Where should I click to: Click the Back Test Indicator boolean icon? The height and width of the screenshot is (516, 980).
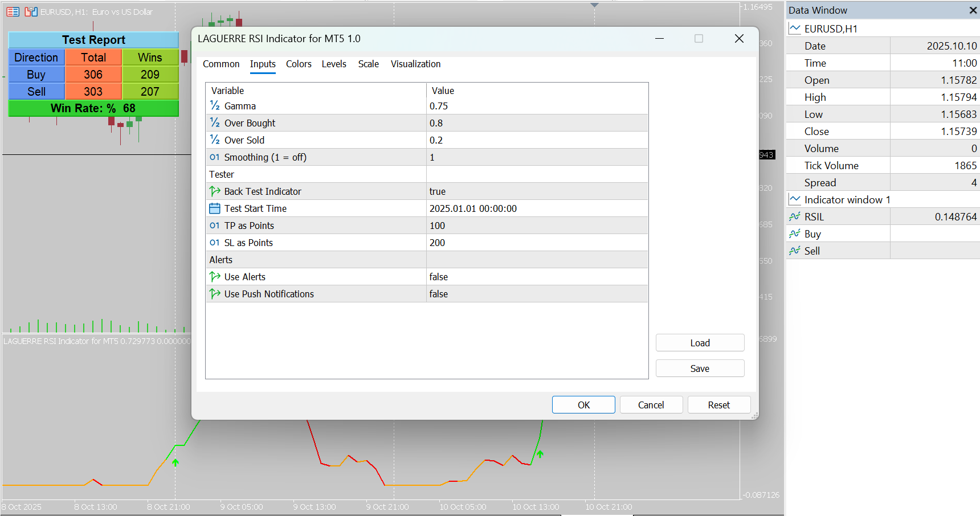[215, 191]
